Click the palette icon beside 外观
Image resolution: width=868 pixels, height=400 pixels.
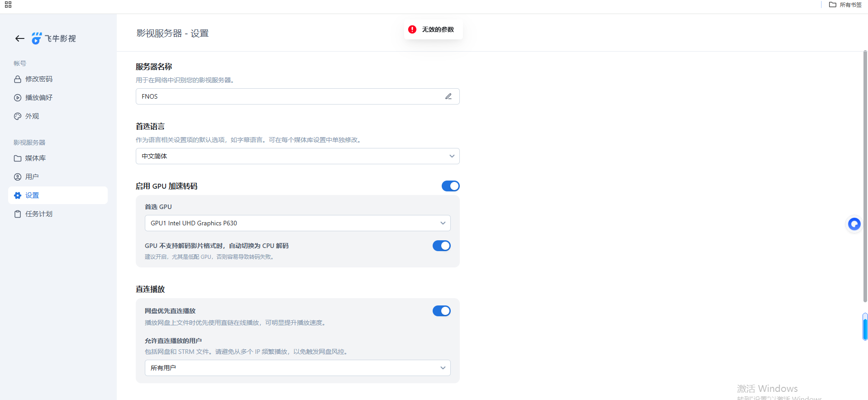click(x=18, y=116)
